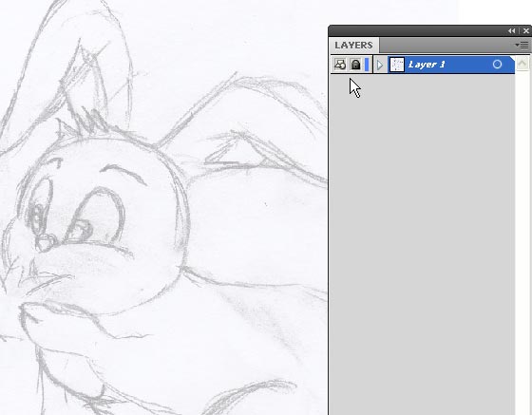Screen dimensions: 532x415
Task: Click the Layer 1 target circle
Action: pyautogui.click(x=497, y=64)
